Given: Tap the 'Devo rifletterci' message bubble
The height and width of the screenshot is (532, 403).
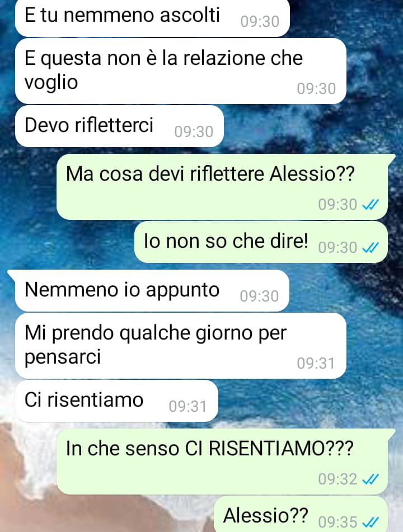Looking at the screenshot, I should [x=119, y=126].
